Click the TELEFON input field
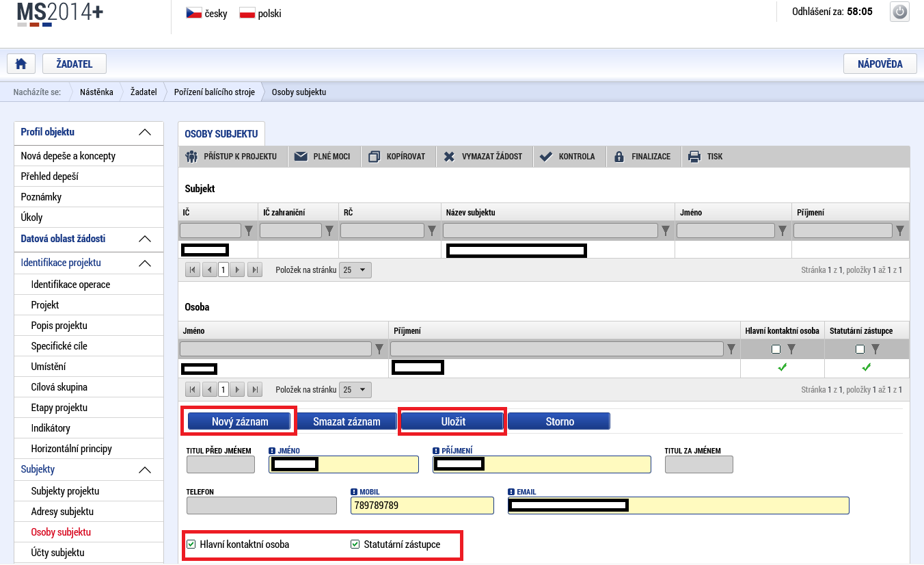Image resolution: width=924 pixels, height=565 pixels. click(262, 505)
